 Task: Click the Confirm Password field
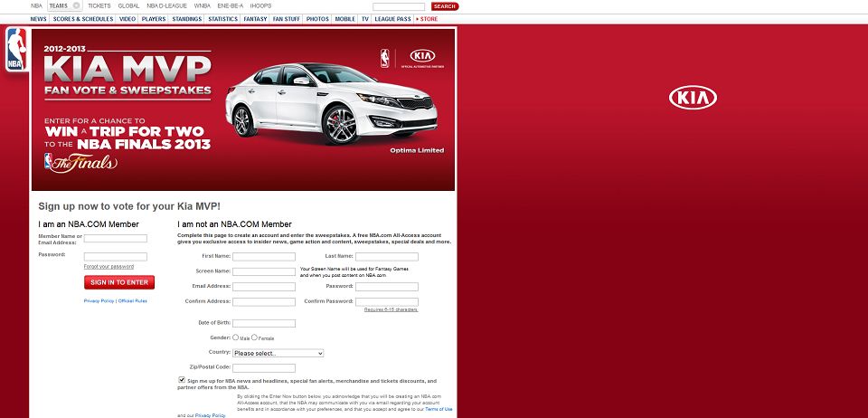386,302
